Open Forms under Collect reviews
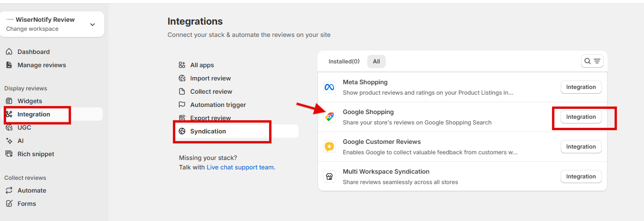644x221 pixels. click(27, 203)
